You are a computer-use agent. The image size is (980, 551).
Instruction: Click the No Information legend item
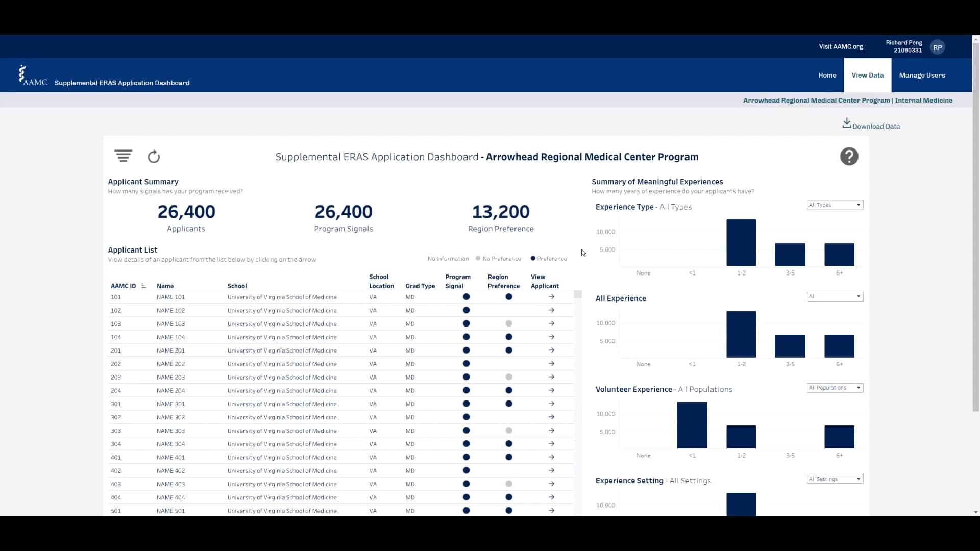tap(448, 259)
